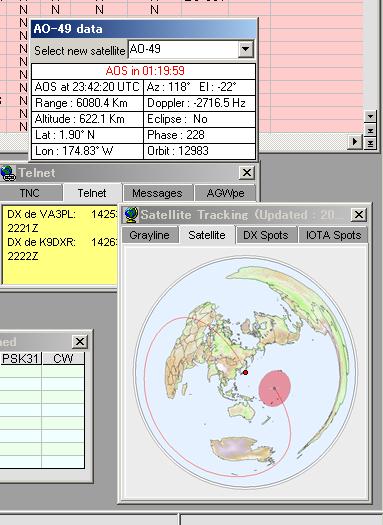Screen dimensions: 383x525
Task: Switch to the TNC tab
Action: coord(29,193)
